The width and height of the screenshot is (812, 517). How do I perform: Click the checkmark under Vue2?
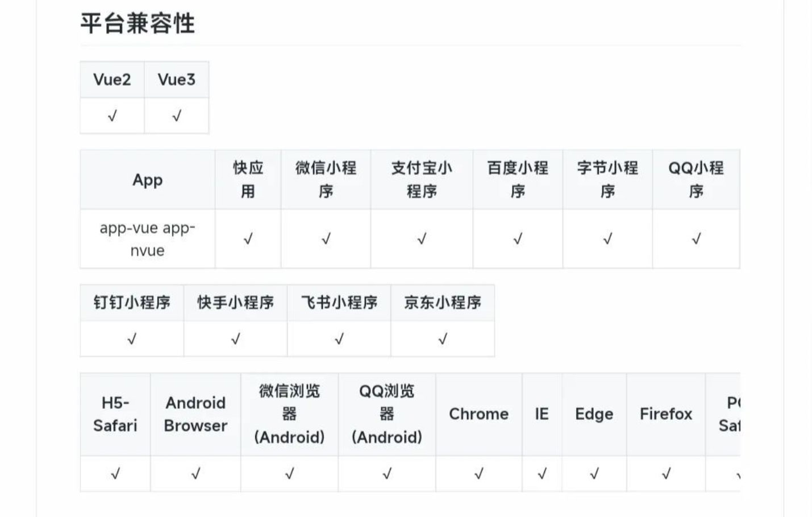112,116
